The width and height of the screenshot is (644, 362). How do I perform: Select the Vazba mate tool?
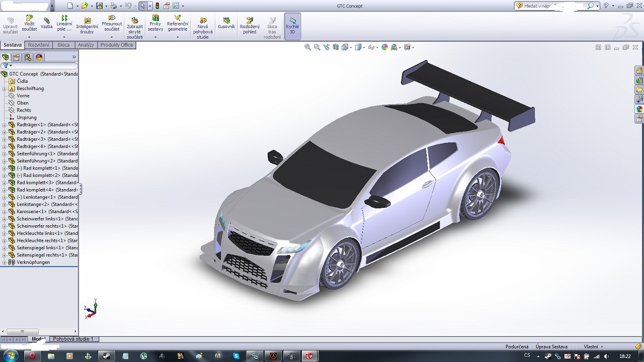[47, 23]
